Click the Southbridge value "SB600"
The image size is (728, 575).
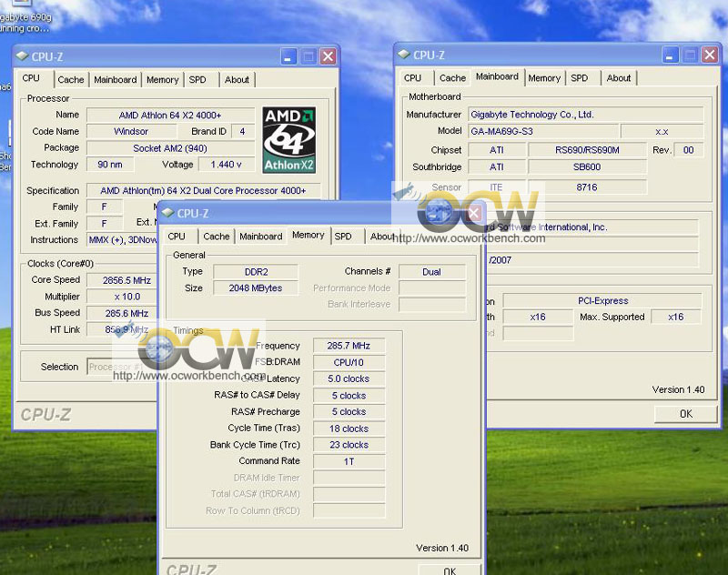click(587, 166)
